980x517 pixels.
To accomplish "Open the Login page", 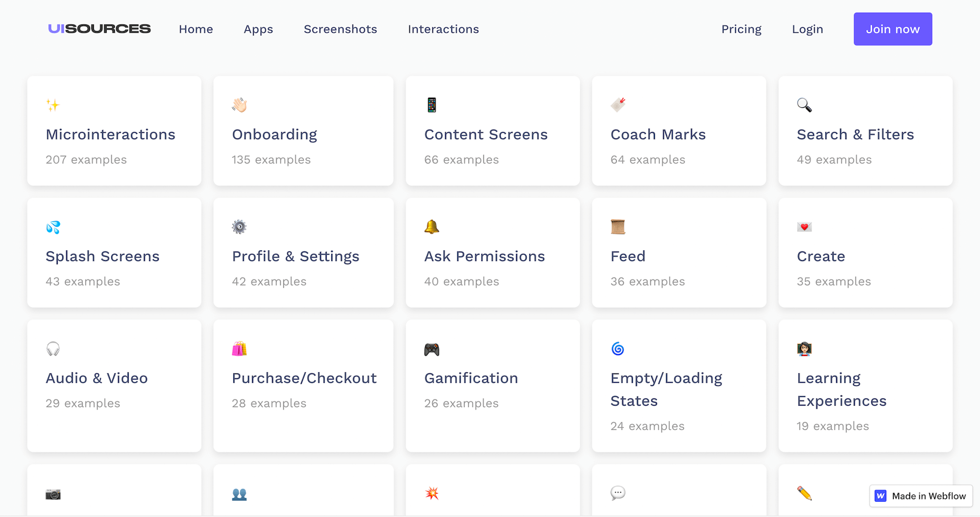I will 807,29.
